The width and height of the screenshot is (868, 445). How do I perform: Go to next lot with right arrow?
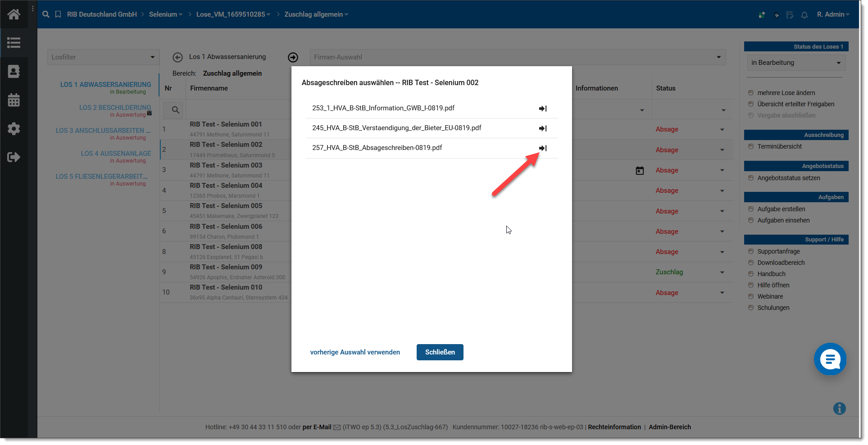[293, 57]
